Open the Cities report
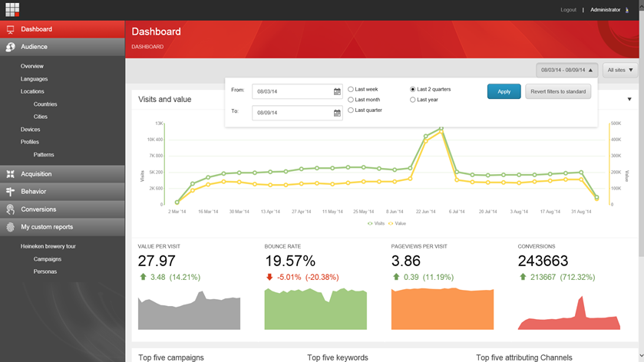Image resolution: width=644 pixels, height=362 pixels. pos(40,117)
